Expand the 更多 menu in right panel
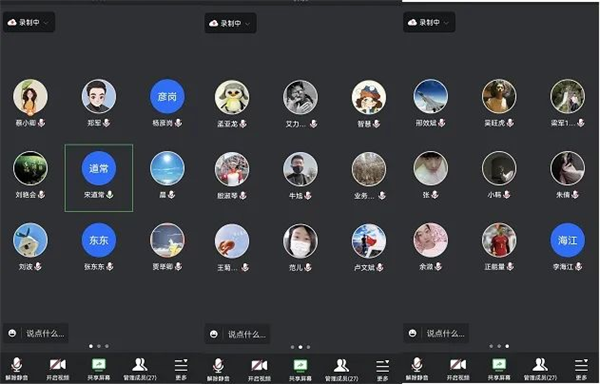The image size is (600, 384). [581, 368]
